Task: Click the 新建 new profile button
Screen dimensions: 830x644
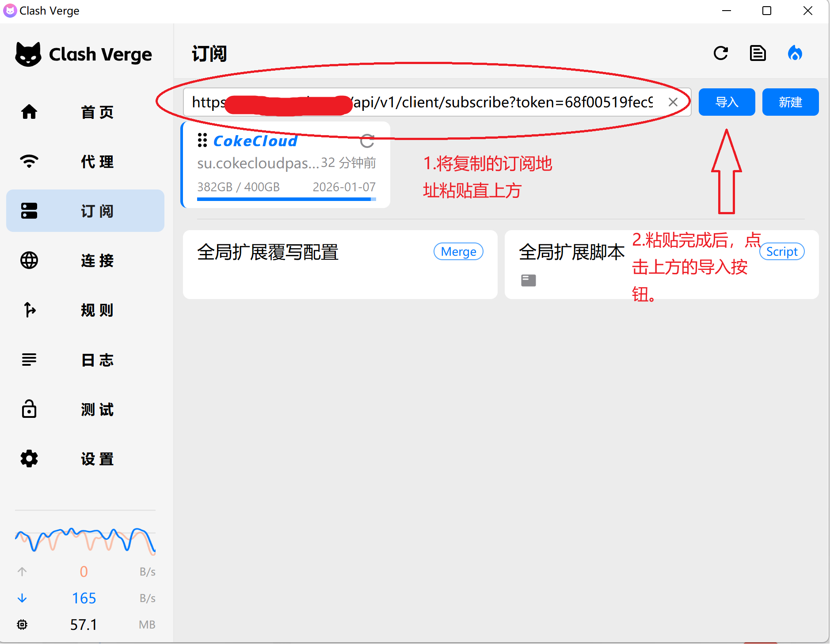Action: [x=790, y=102]
